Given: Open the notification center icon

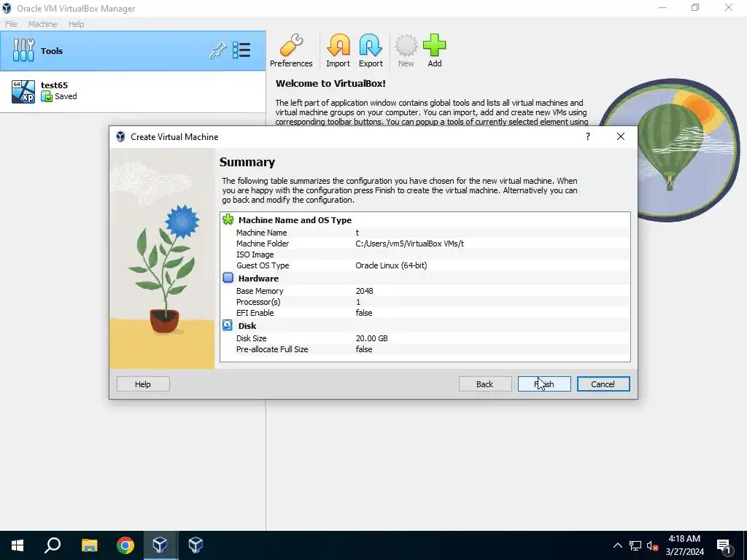Looking at the screenshot, I should pyautogui.click(x=724, y=545).
